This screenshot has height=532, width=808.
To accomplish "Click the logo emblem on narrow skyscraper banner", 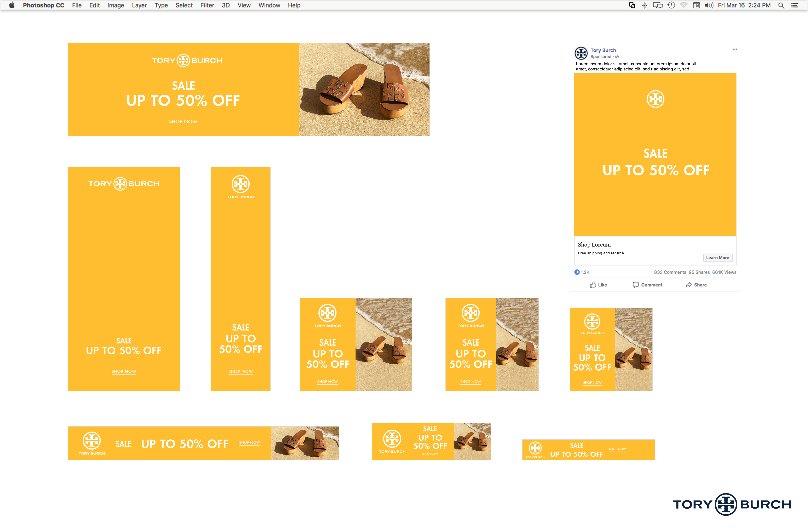I will coord(240,184).
